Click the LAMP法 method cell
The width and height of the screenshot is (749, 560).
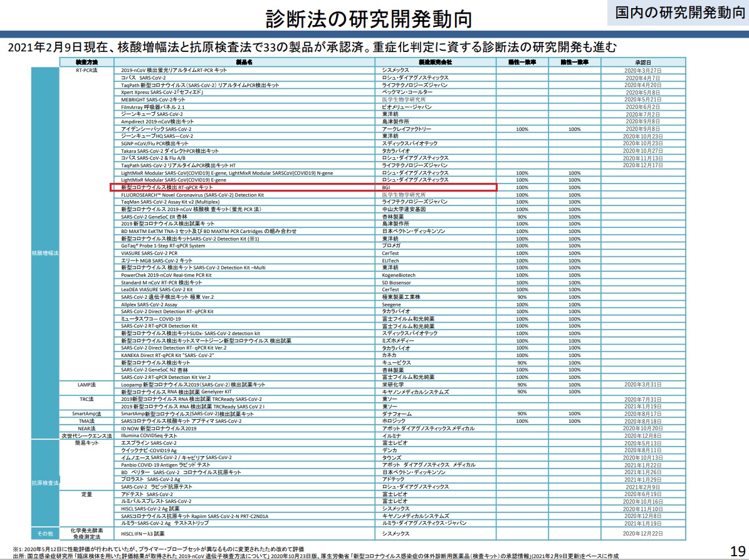coord(86,385)
